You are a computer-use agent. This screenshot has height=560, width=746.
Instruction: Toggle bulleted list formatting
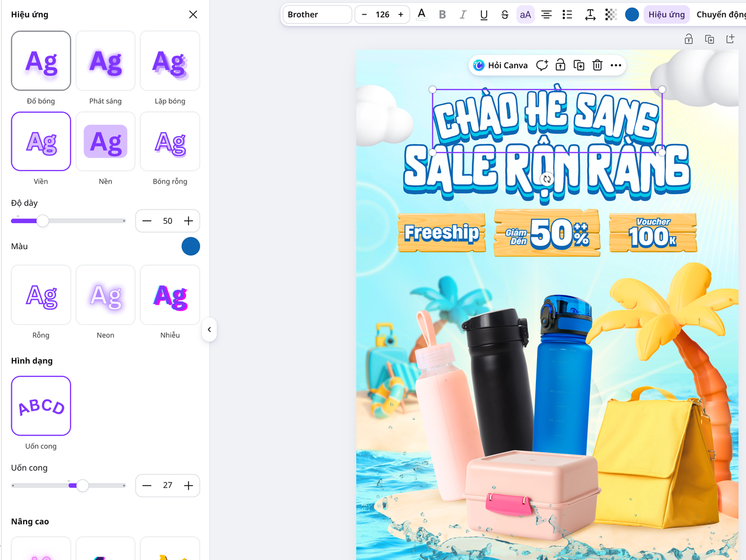coord(567,14)
